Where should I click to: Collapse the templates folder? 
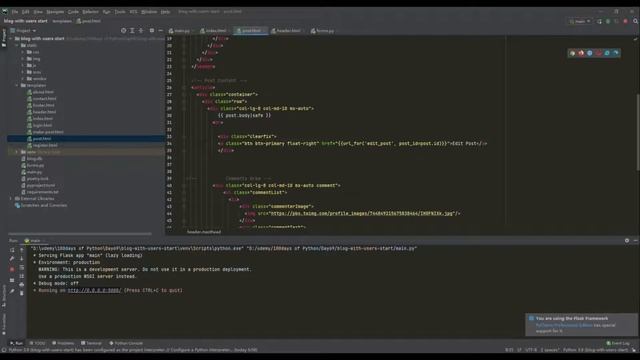[x=17, y=85]
